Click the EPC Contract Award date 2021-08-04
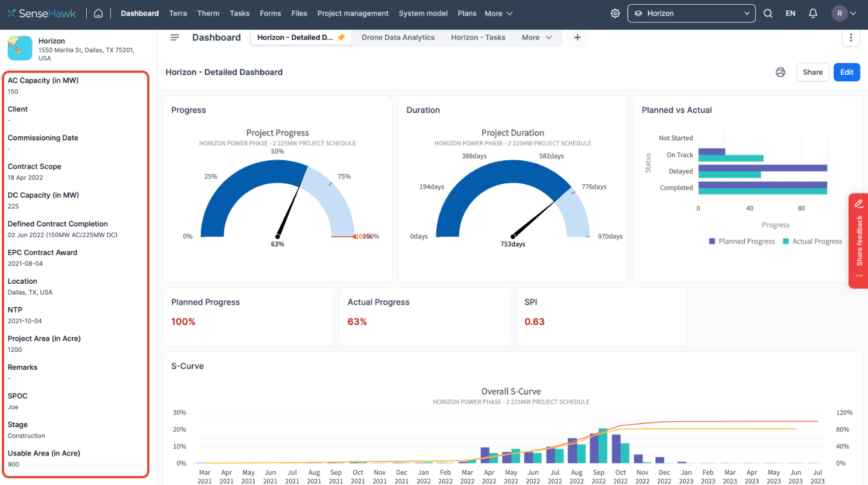The width and height of the screenshot is (868, 485). (x=25, y=263)
